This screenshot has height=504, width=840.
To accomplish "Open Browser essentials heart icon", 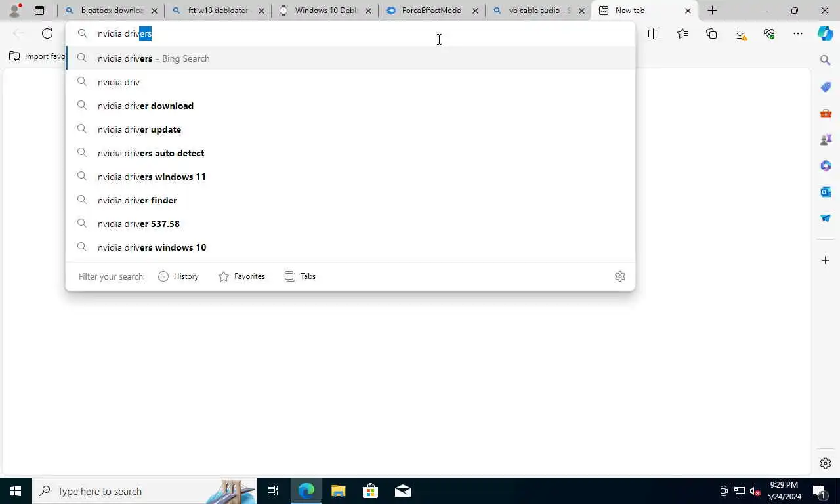I will click(x=769, y=33).
